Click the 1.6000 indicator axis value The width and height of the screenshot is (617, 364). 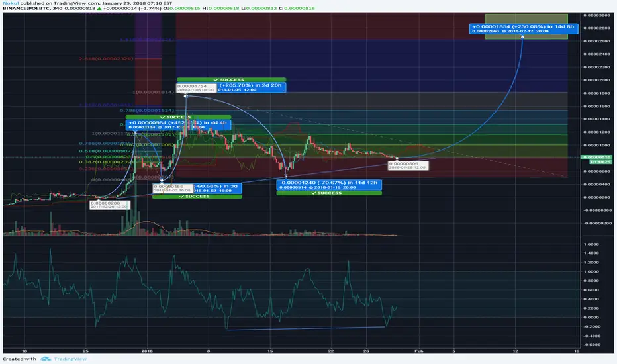591,244
